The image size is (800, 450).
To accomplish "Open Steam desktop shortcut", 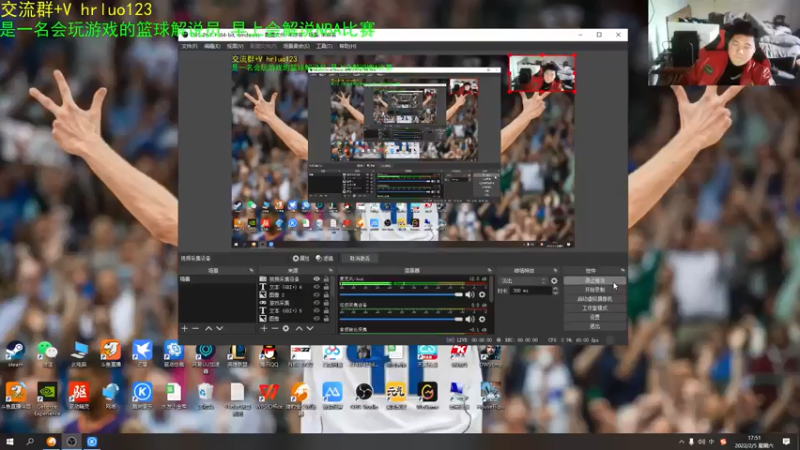I will (15, 354).
